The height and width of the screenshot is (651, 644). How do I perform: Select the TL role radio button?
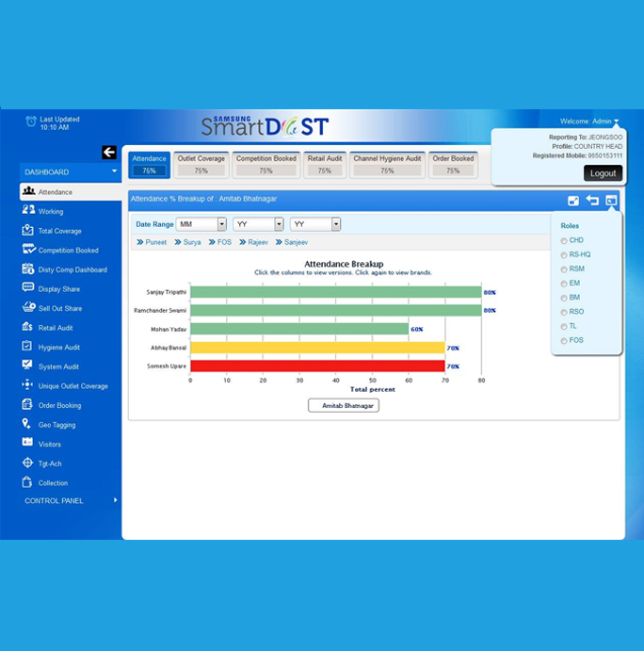pos(564,326)
